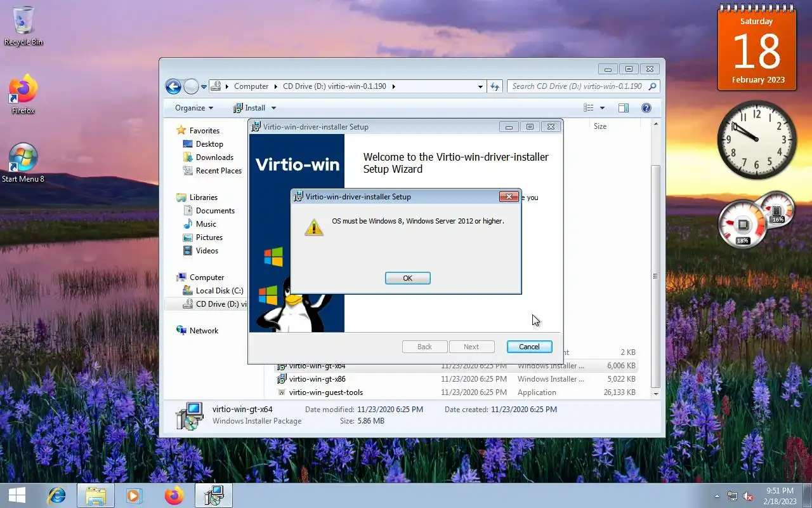Viewport: 812px width, 508px height.
Task: Select CD Drive (D:) in navigation pane
Action: point(206,304)
